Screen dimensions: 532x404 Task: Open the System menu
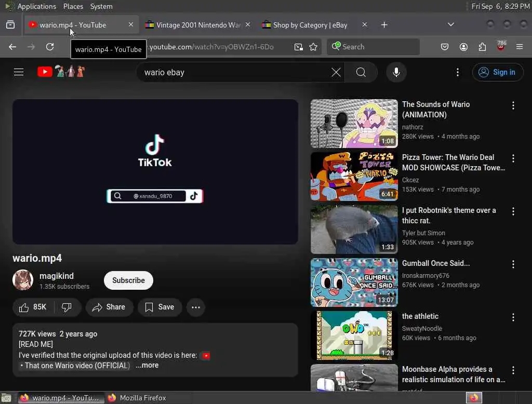pyautogui.click(x=101, y=6)
